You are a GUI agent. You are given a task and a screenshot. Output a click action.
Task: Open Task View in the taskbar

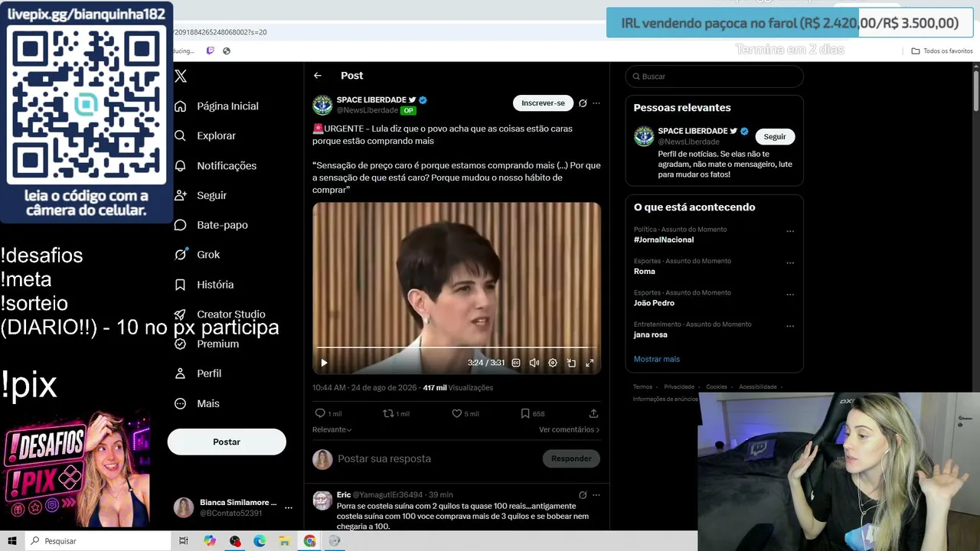(184, 541)
